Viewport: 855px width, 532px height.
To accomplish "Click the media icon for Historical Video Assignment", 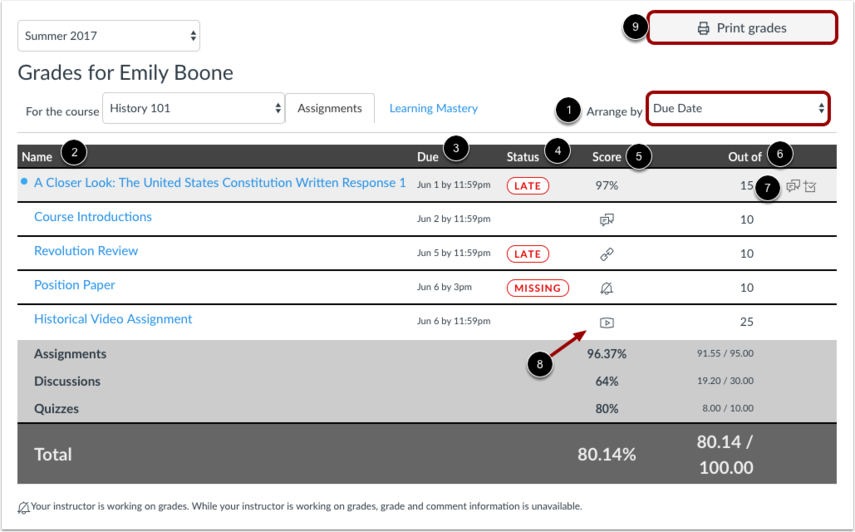I will pos(606,322).
